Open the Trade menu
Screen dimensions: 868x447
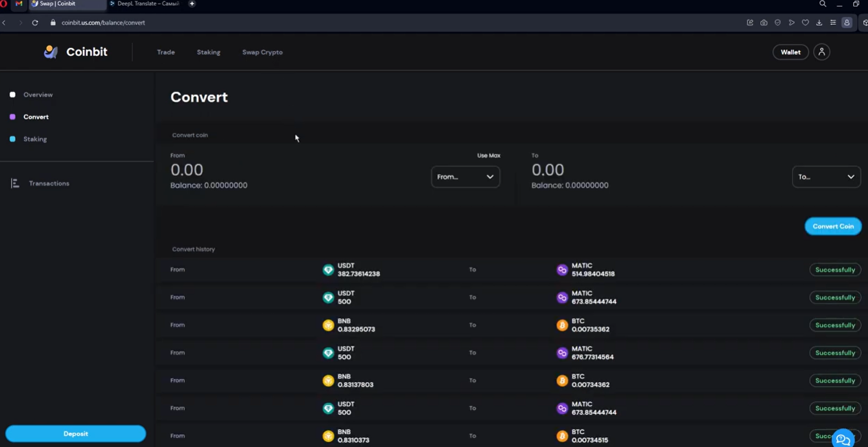[x=166, y=53]
